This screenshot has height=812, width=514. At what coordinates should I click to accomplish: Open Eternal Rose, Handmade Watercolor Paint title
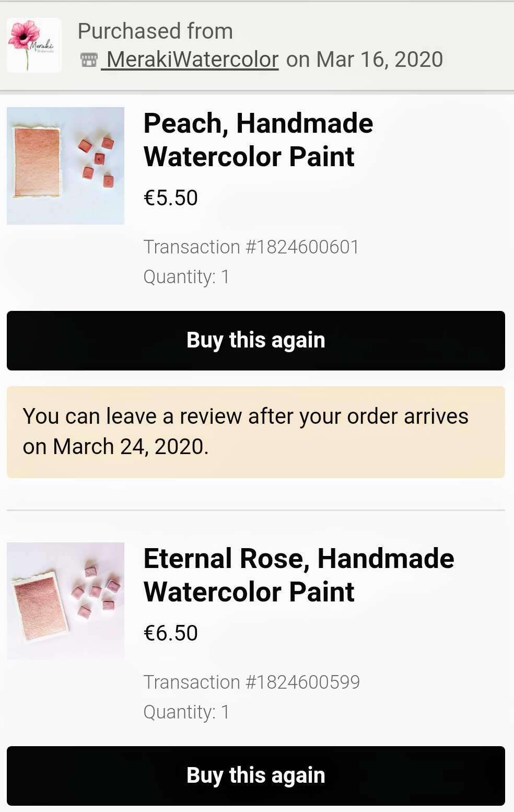(299, 575)
